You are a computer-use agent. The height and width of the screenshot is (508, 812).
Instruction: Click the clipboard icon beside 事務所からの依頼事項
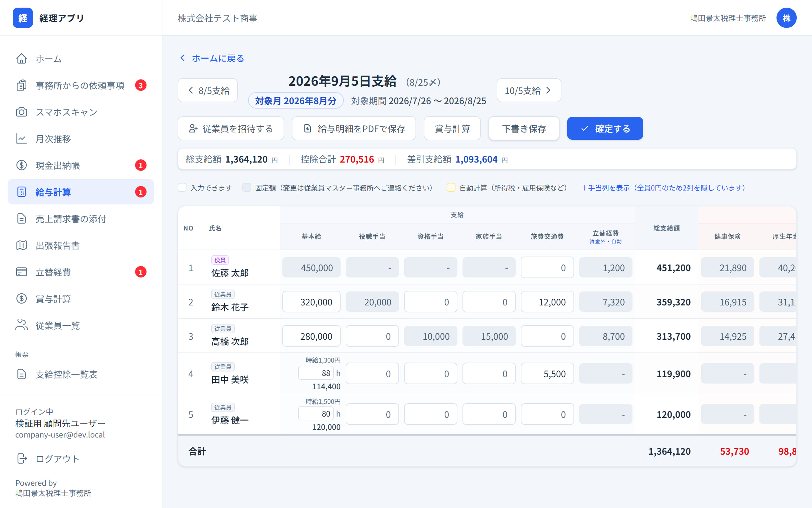22,85
